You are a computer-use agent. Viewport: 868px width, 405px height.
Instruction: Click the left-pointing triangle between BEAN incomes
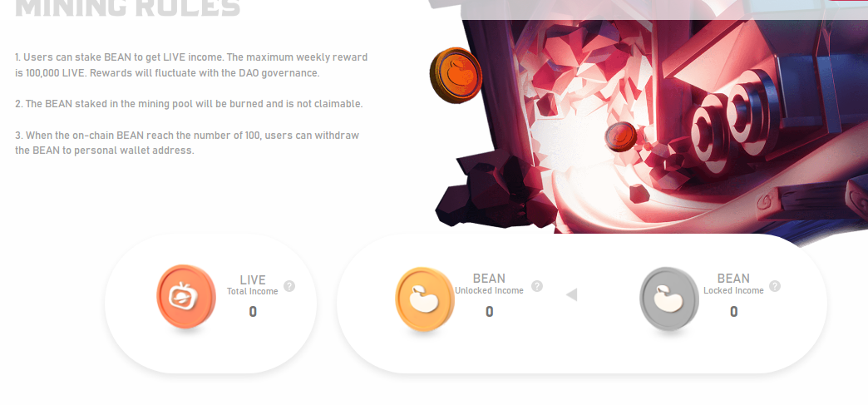point(572,294)
